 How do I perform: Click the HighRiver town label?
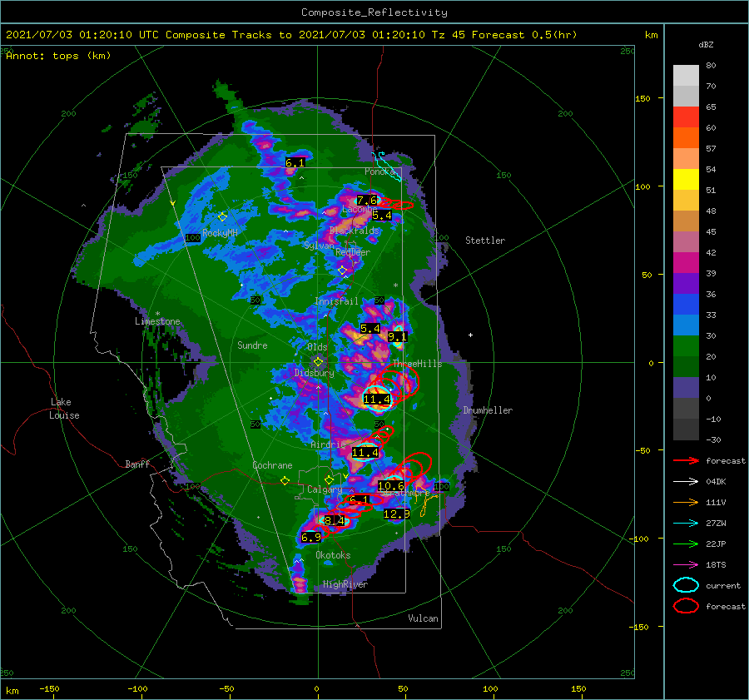tap(345, 584)
